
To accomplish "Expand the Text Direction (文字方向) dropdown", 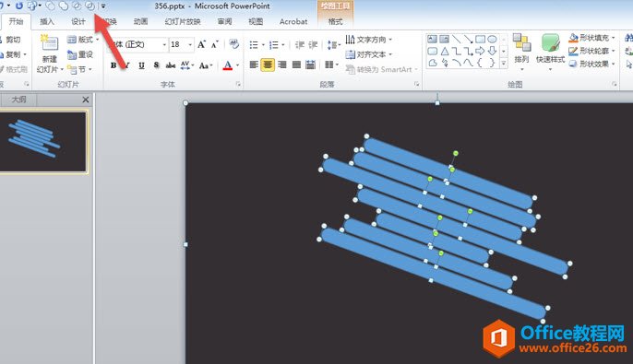I will (369, 40).
